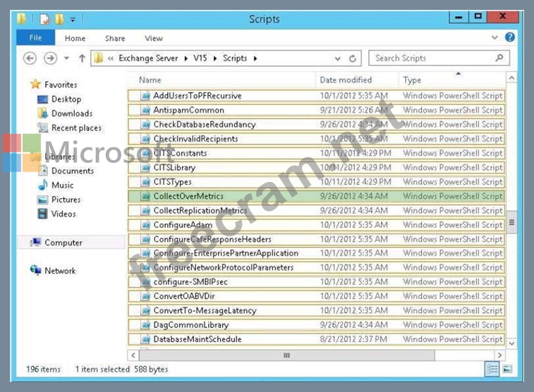Open Pictures library in navigation pane
This screenshot has height=392, width=534.
point(66,200)
